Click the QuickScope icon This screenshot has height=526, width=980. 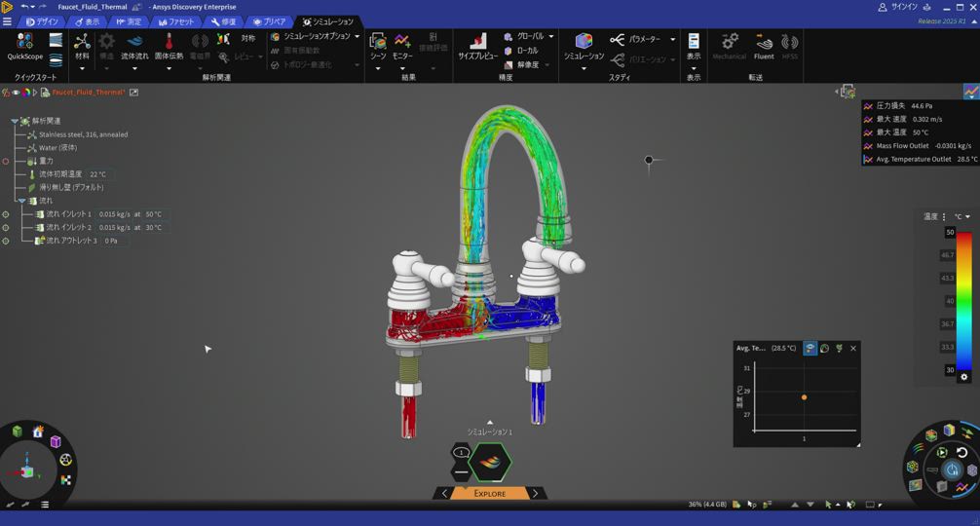[24, 42]
